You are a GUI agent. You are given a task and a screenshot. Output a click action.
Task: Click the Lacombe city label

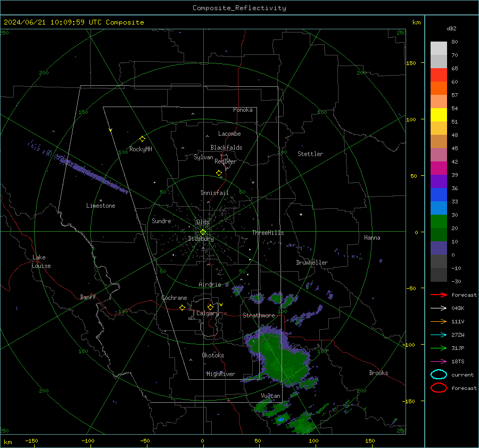[229, 134]
